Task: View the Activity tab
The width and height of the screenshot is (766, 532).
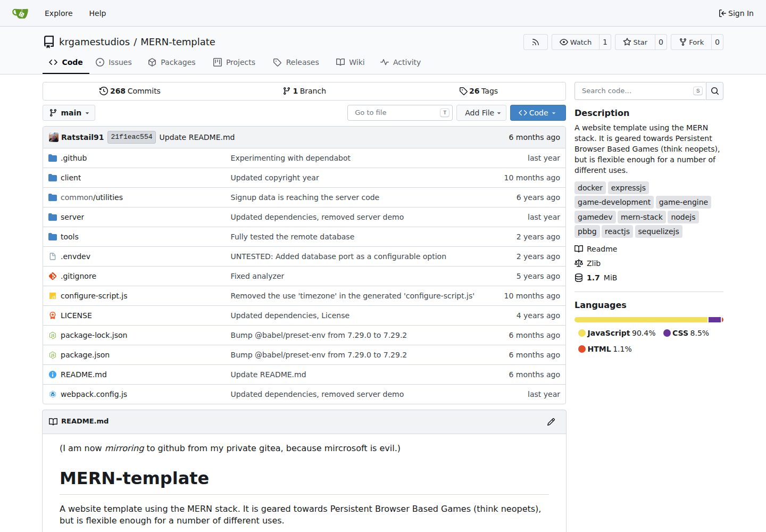Action: 401,62
